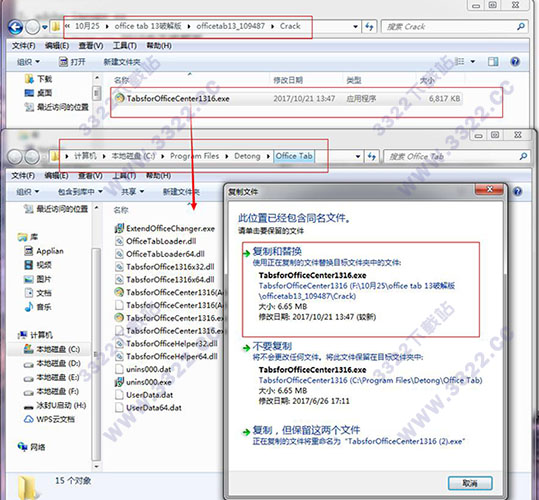Click 取消 button in copy dialog
The width and height of the screenshot is (539, 500).
click(470, 483)
